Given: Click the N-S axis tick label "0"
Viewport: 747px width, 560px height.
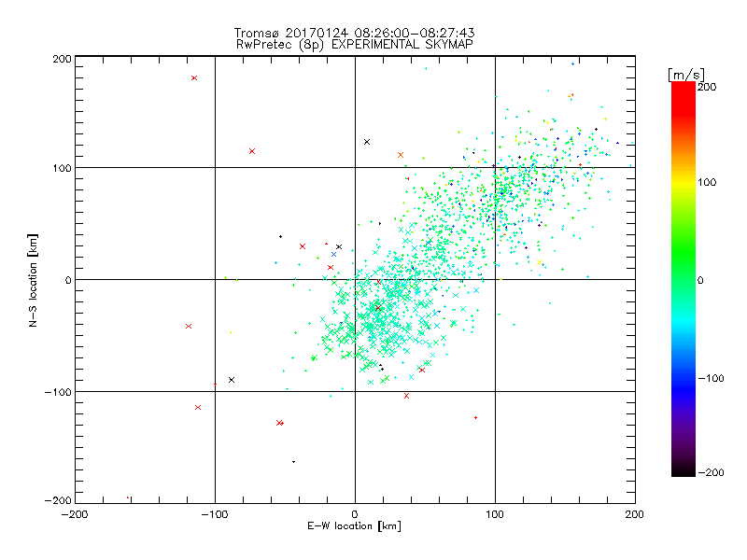Looking at the screenshot, I should pos(68,280).
